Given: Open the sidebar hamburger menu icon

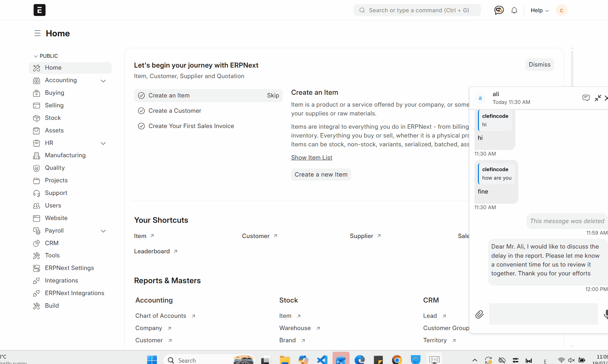Looking at the screenshot, I should click(x=37, y=33).
